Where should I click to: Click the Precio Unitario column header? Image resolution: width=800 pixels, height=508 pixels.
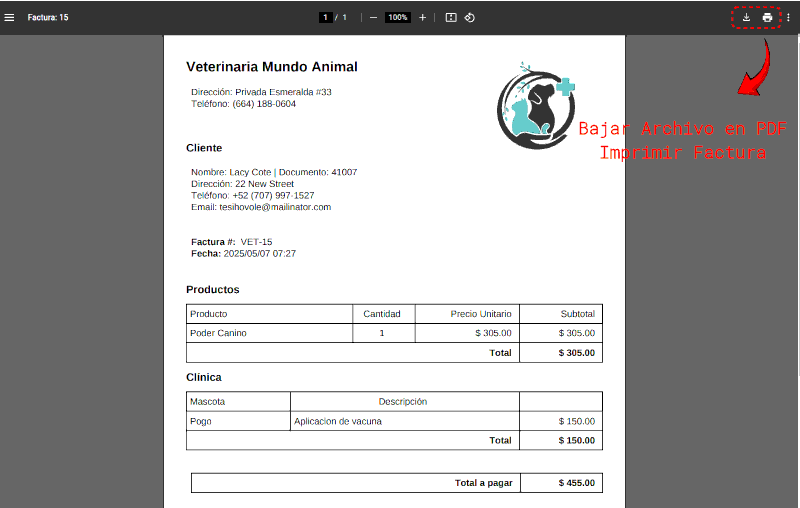(x=480, y=314)
